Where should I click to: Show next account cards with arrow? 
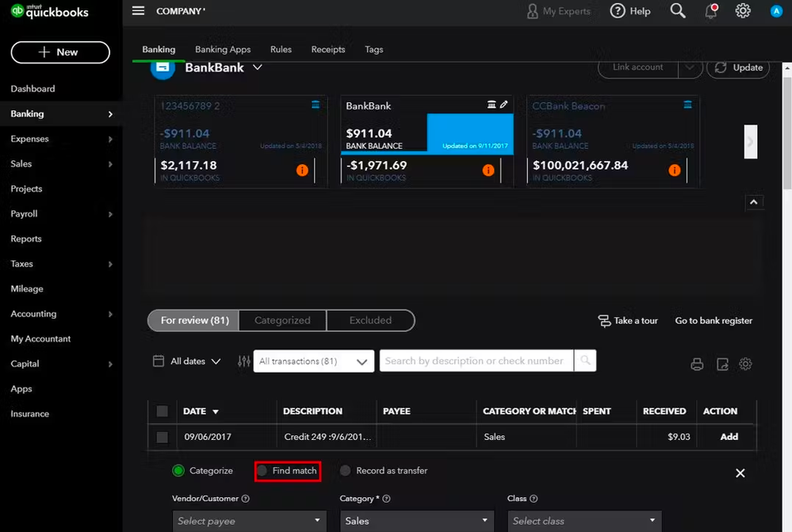click(x=750, y=142)
